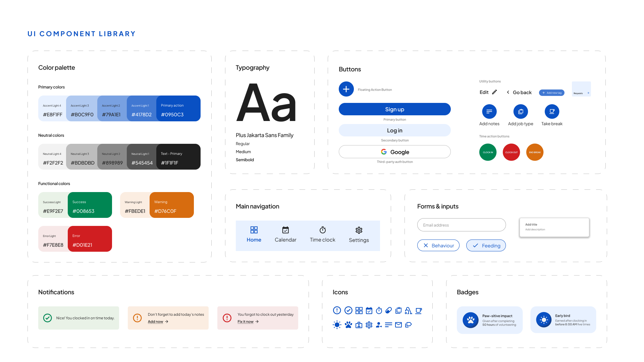The height and width of the screenshot is (362, 644).
Task: Click the Add notes circular icon button
Action: click(489, 112)
